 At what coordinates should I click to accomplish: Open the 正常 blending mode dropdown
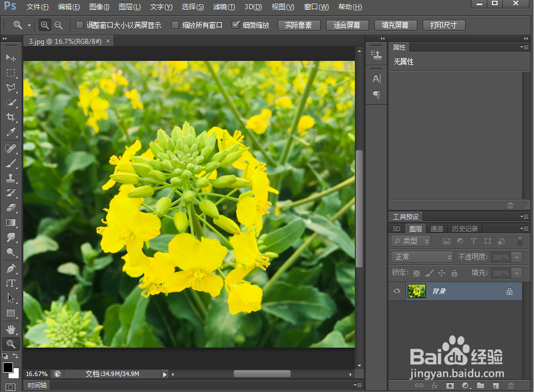421,257
